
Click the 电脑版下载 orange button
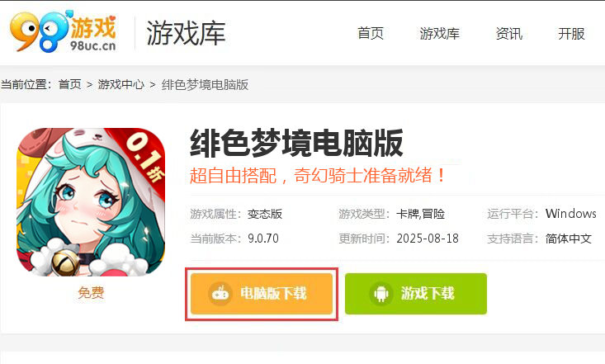pos(262,294)
